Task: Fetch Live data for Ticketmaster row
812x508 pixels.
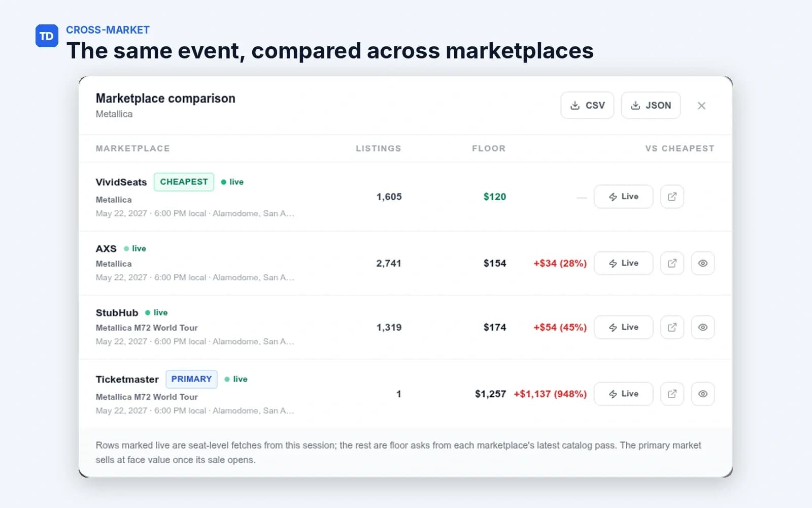Action: [623, 394]
